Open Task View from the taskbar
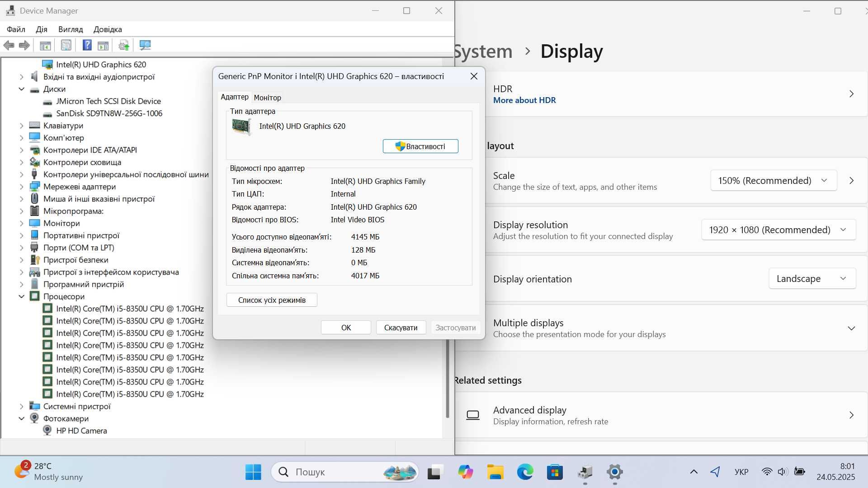Screen dimensions: 868x488 pyautogui.click(x=434, y=472)
